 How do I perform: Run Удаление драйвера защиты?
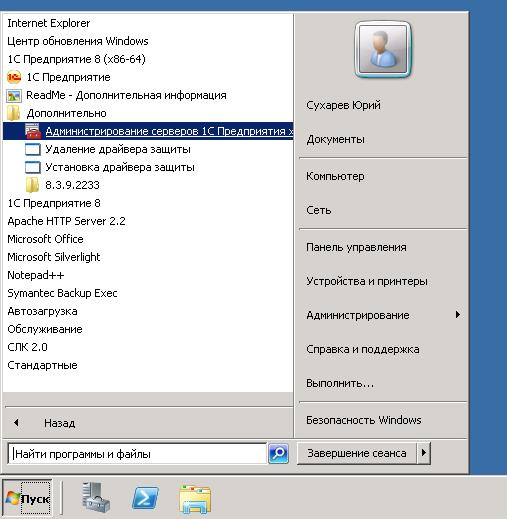coord(108,149)
